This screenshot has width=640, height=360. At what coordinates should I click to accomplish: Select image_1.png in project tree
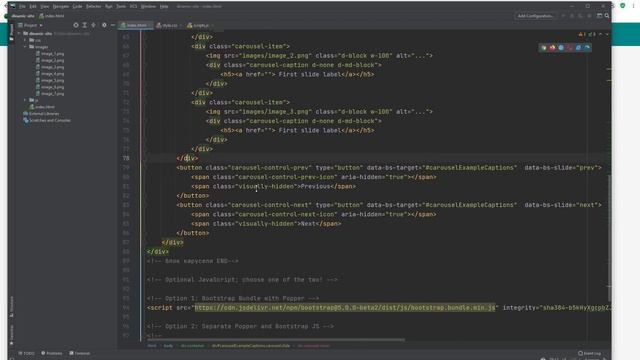coord(52,54)
